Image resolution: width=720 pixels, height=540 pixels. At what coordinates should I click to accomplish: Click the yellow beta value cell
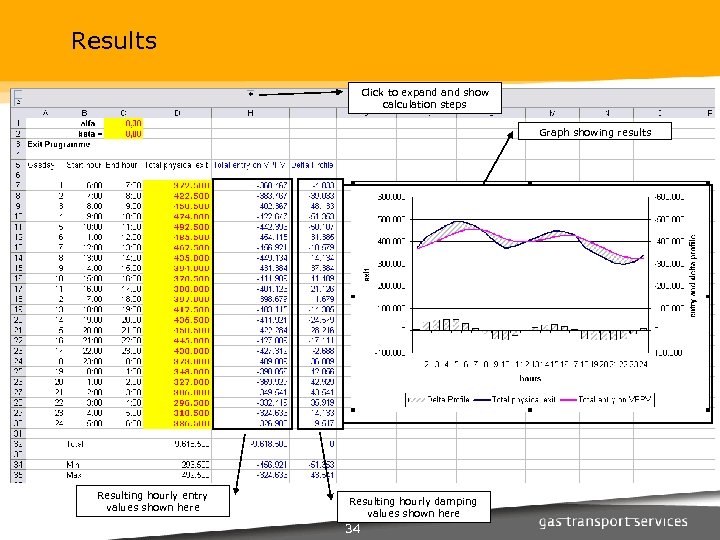click(124, 134)
